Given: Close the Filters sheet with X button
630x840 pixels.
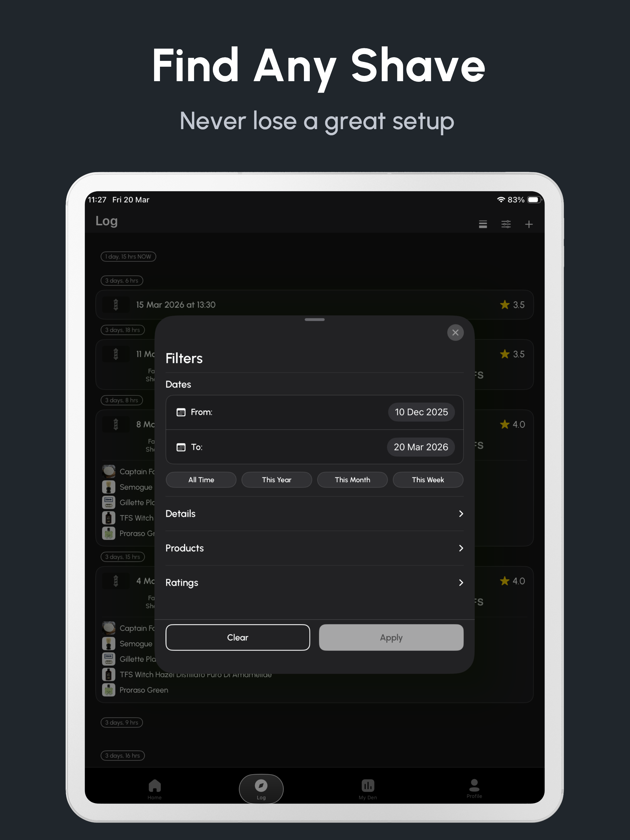Looking at the screenshot, I should pos(455,333).
